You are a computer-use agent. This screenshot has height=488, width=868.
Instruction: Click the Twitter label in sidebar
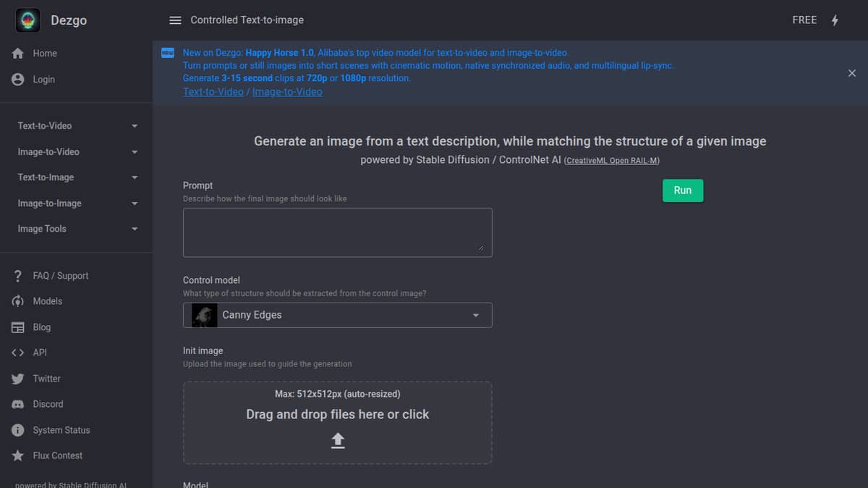coord(46,379)
